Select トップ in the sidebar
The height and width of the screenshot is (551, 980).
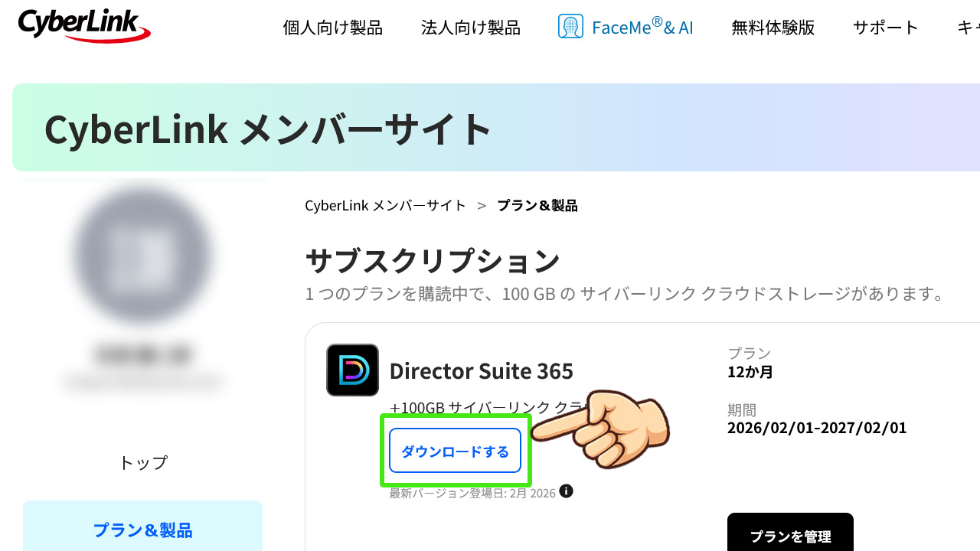142,462
